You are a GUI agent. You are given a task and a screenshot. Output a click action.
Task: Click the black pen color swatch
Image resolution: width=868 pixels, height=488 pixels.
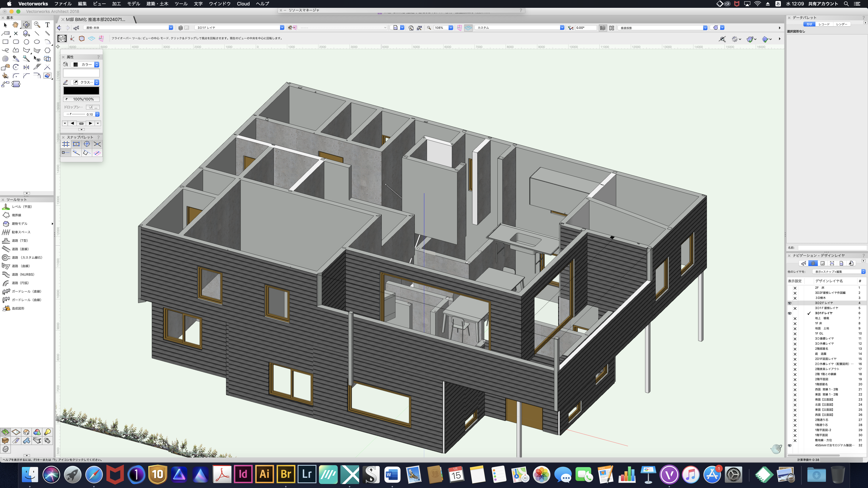(81, 91)
